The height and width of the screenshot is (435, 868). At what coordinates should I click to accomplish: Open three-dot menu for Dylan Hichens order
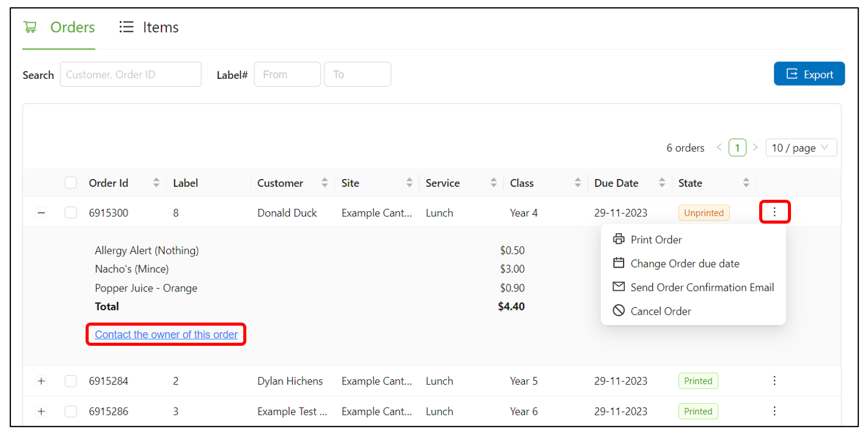(774, 381)
